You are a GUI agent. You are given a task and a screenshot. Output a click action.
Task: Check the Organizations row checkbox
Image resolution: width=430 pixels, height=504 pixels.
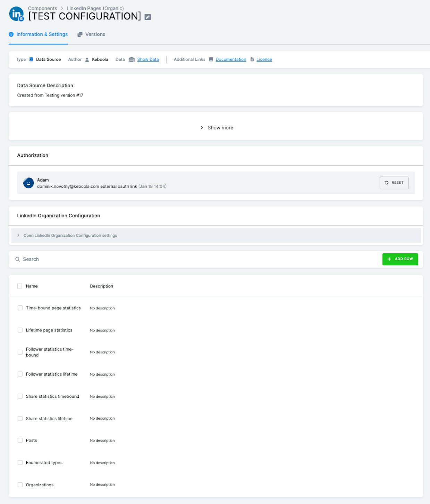pos(20,485)
